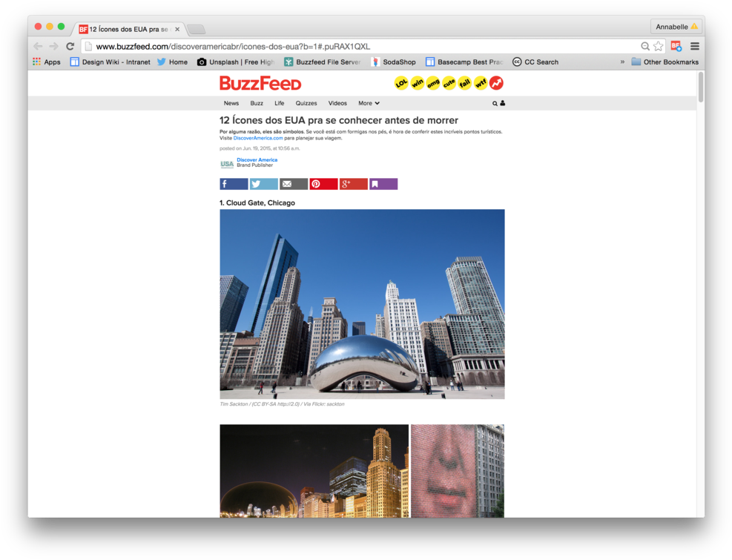Pin the article to Pinterest
The width and height of the screenshot is (732, 560).
click(x=323, y=183)
